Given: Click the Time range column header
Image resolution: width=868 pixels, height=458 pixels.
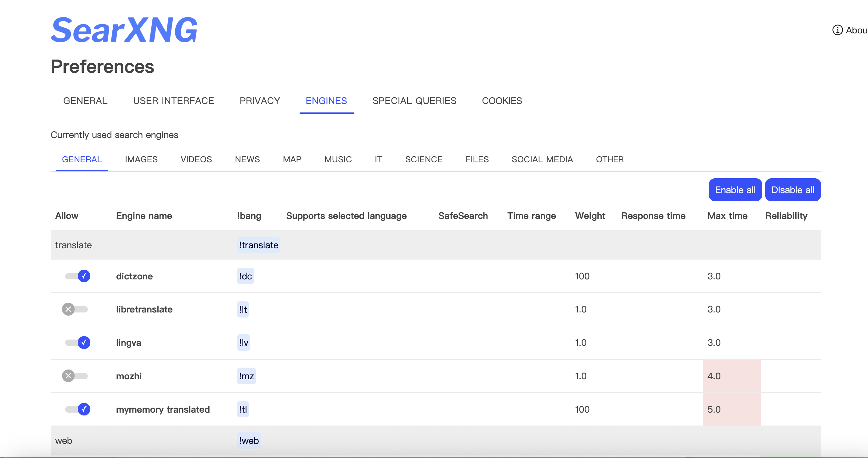Looking at the screenshot, I should point(531,215).
